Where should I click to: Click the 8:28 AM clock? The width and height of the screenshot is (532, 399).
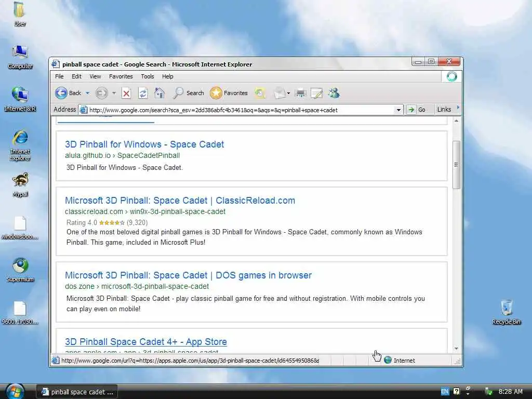click(x=511, y=392)
